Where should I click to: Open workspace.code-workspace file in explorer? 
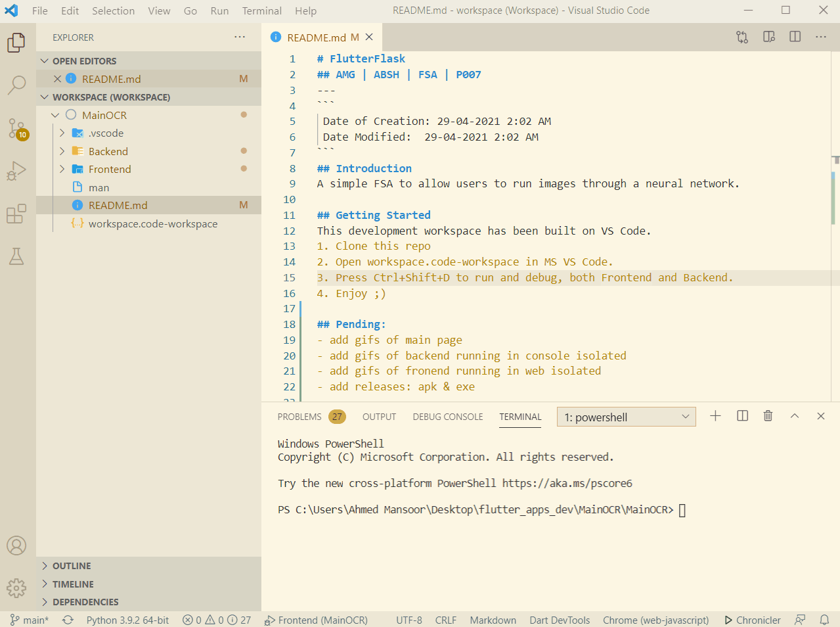point(148,223)
